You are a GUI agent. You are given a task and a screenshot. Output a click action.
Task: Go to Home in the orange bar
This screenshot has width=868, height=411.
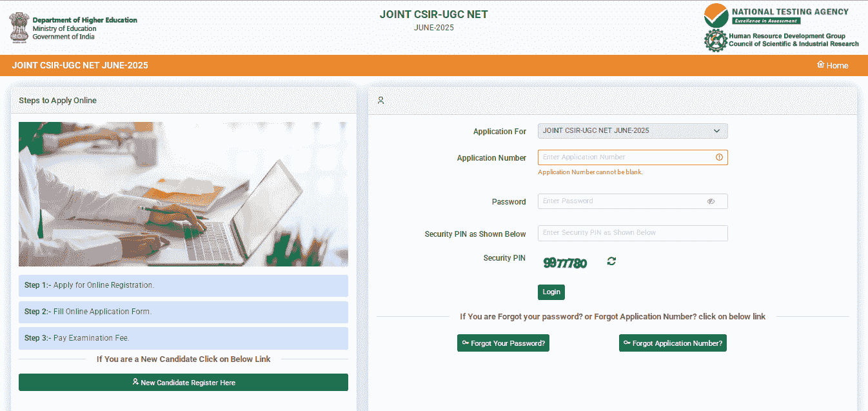coord(833,65)
